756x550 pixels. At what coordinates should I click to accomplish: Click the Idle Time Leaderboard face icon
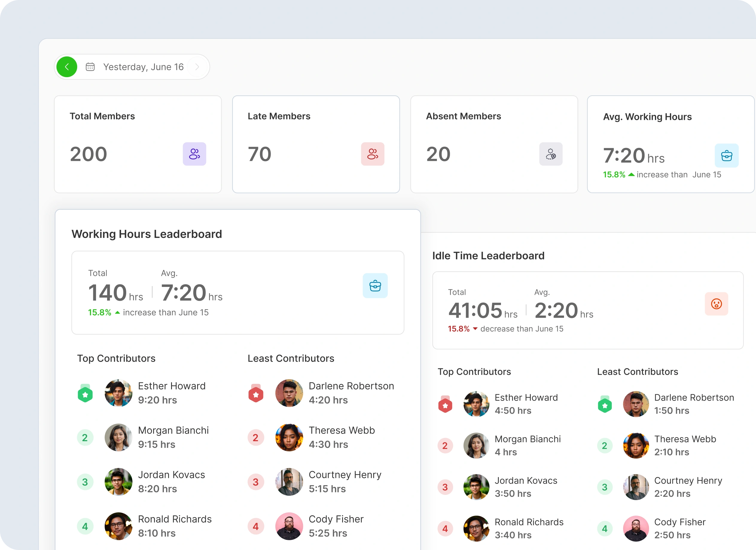point(717,304)
